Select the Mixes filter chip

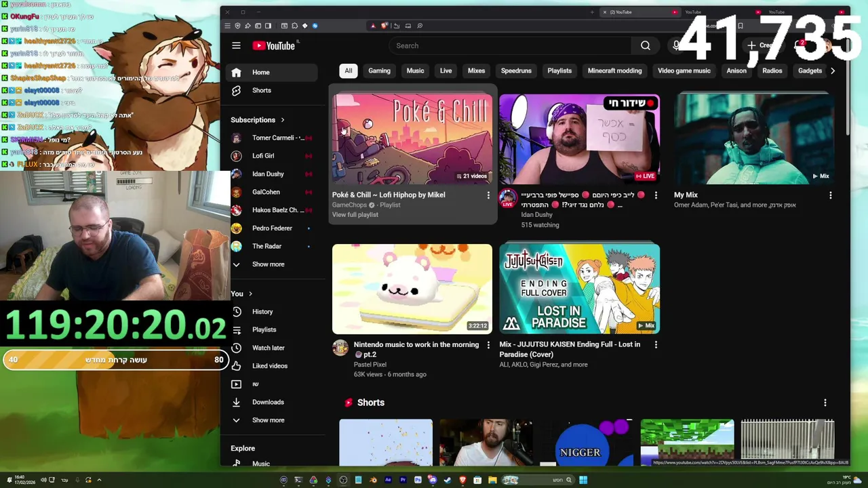(x=476, y=70)
